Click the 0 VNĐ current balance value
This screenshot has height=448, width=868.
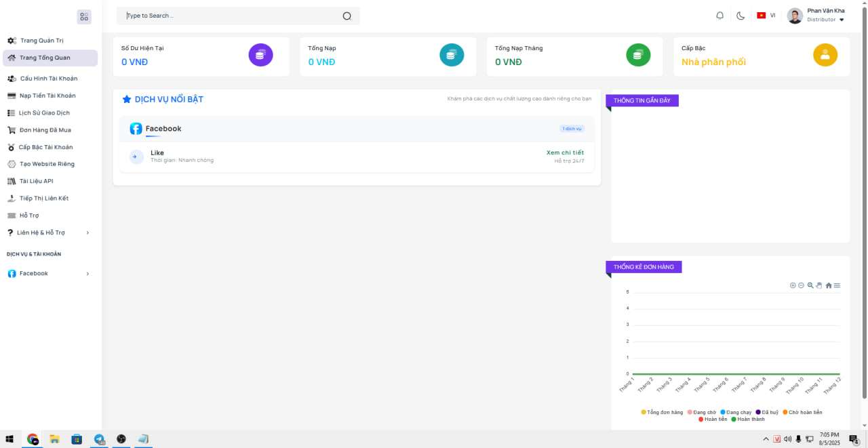134,62
